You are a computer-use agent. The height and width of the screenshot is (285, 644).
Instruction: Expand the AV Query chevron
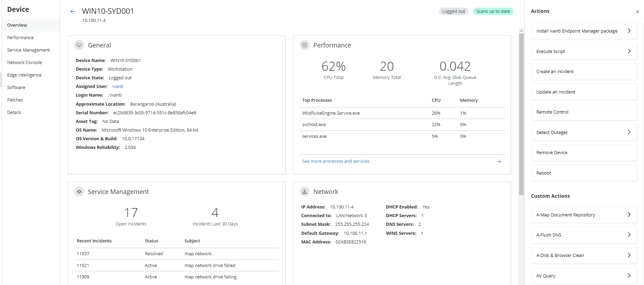click(629, 276)
